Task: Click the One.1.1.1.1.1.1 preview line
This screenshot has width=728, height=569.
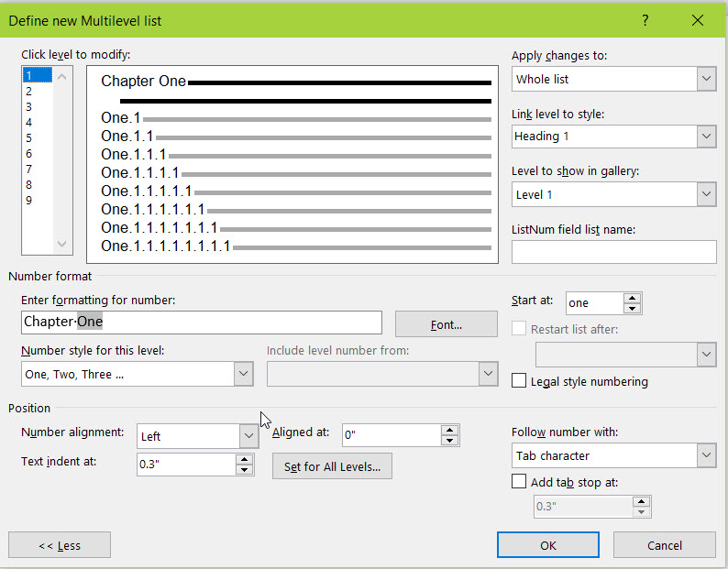Action: 296,210
